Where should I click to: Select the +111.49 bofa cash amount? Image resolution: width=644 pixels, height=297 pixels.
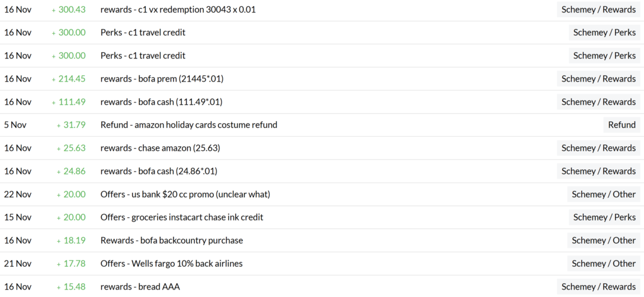point(72,102)
